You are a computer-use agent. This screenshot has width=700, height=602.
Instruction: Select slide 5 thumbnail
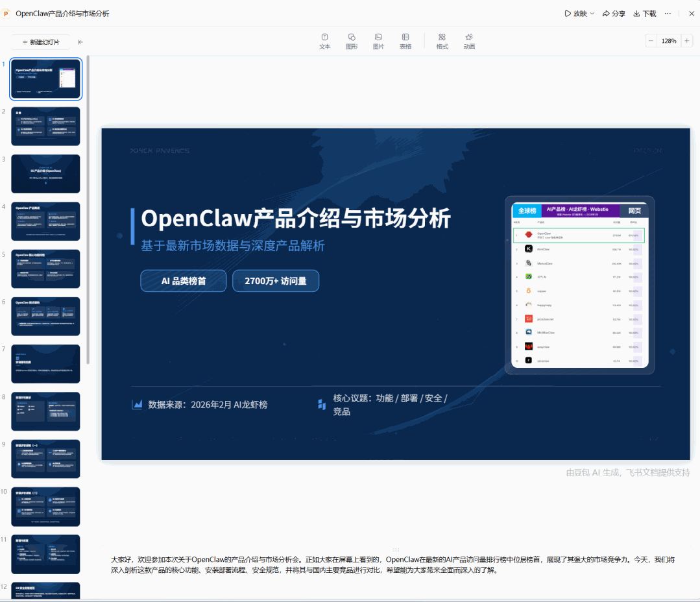point(45,269)
